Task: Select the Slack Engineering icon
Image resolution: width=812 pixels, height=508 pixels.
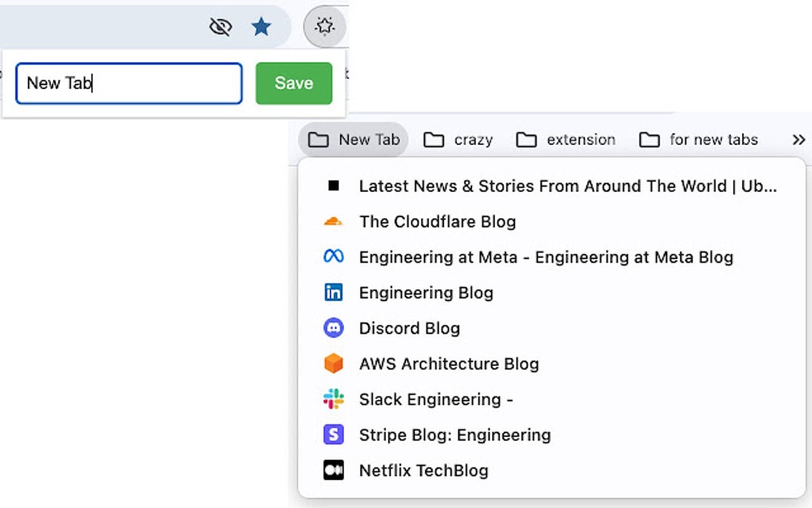Action: coord(334,399)
